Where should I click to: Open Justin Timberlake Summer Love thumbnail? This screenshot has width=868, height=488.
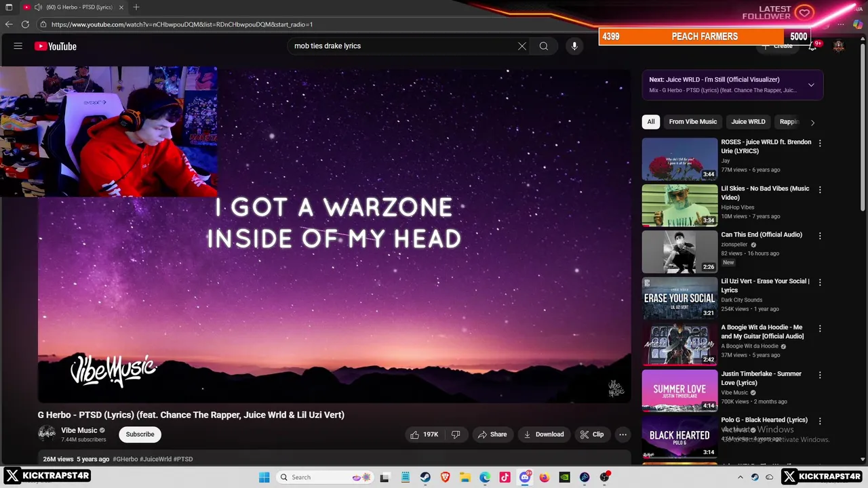pyautogui.click(x=679, y=390)
